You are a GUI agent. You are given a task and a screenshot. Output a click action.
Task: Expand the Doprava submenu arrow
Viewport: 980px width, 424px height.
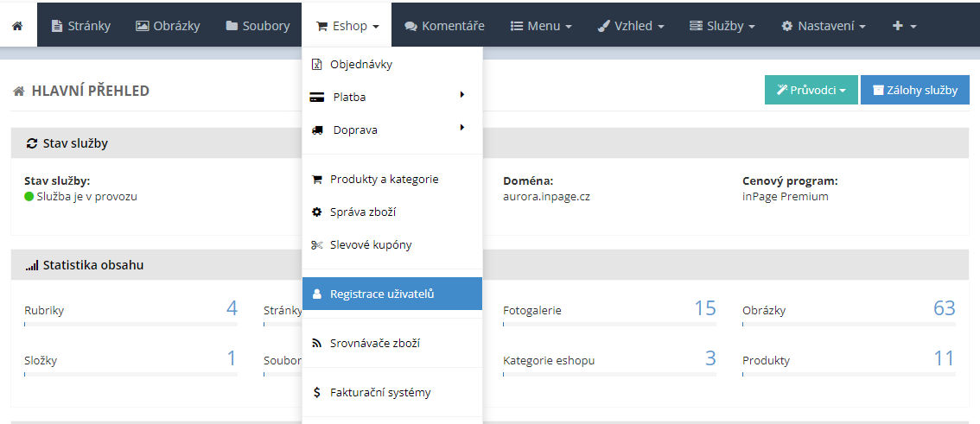[462, 128]
